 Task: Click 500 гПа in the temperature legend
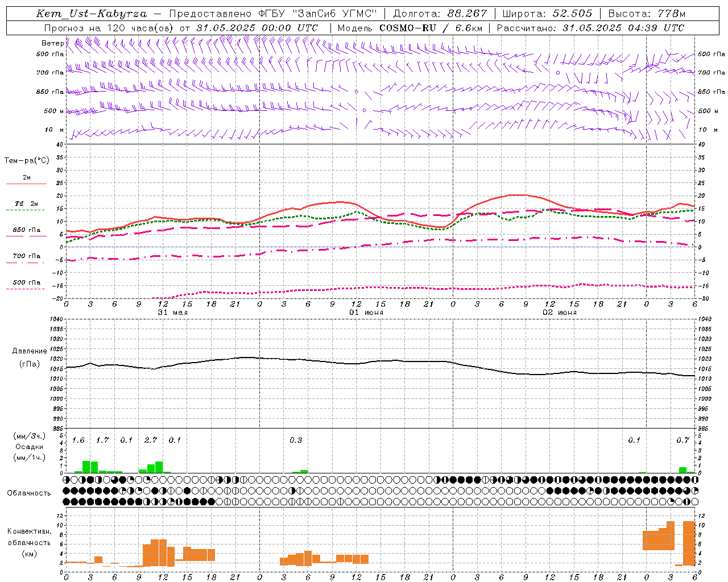coord(27,282)
